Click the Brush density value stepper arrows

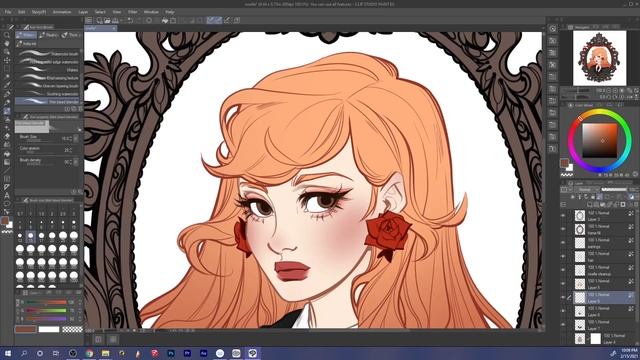(71, 162)
